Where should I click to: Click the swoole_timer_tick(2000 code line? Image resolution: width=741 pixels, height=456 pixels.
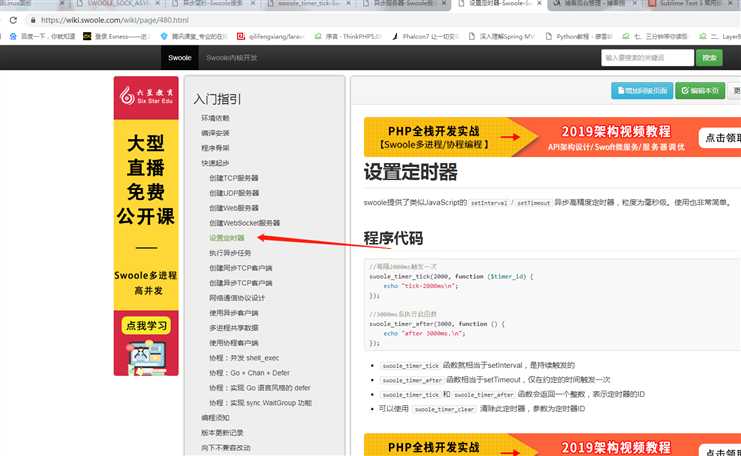(x=451, y=276)
